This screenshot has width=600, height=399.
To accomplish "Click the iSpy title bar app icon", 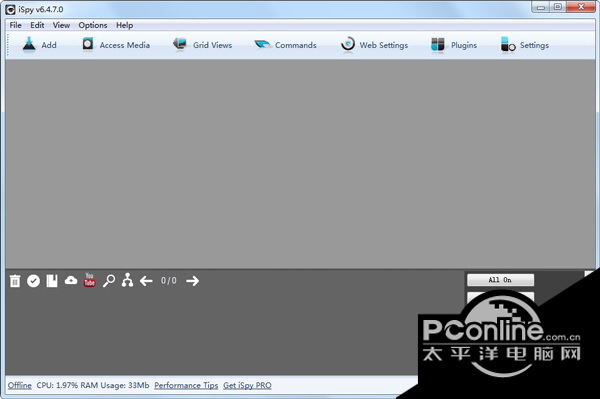I will (x=10, y=10).
